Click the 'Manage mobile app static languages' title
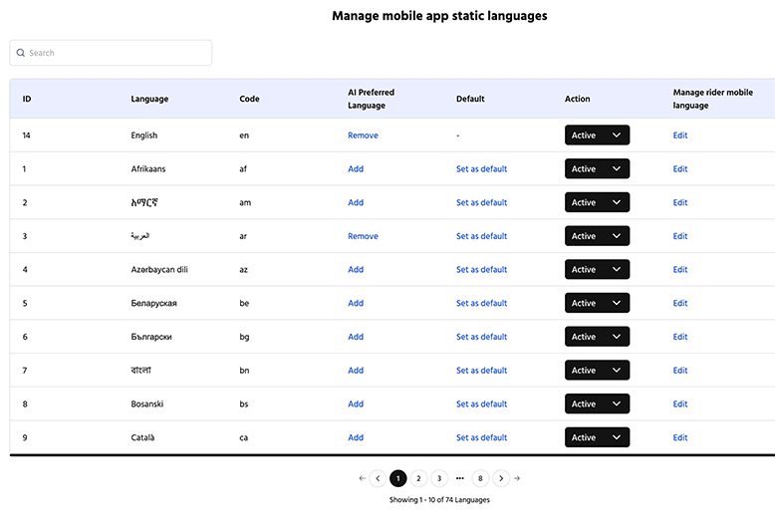The height and width of the screenshot is (532, 775). tap(439, 16)
